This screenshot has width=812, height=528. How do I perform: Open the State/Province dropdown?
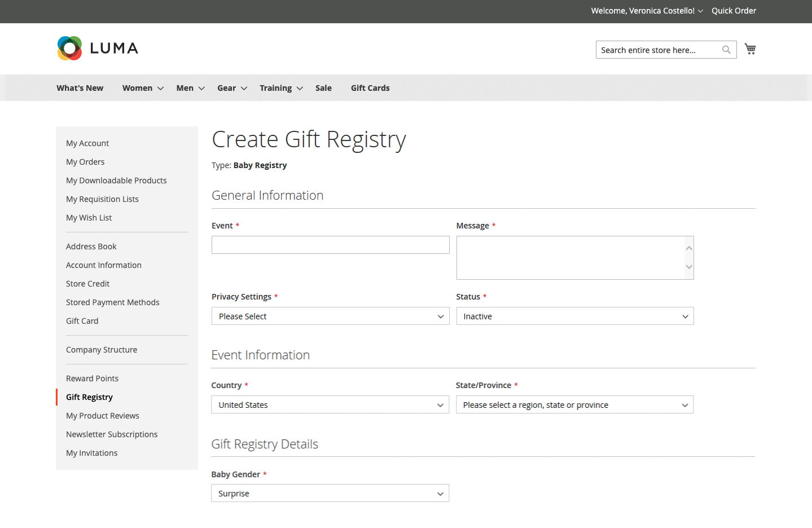(574, 404)
